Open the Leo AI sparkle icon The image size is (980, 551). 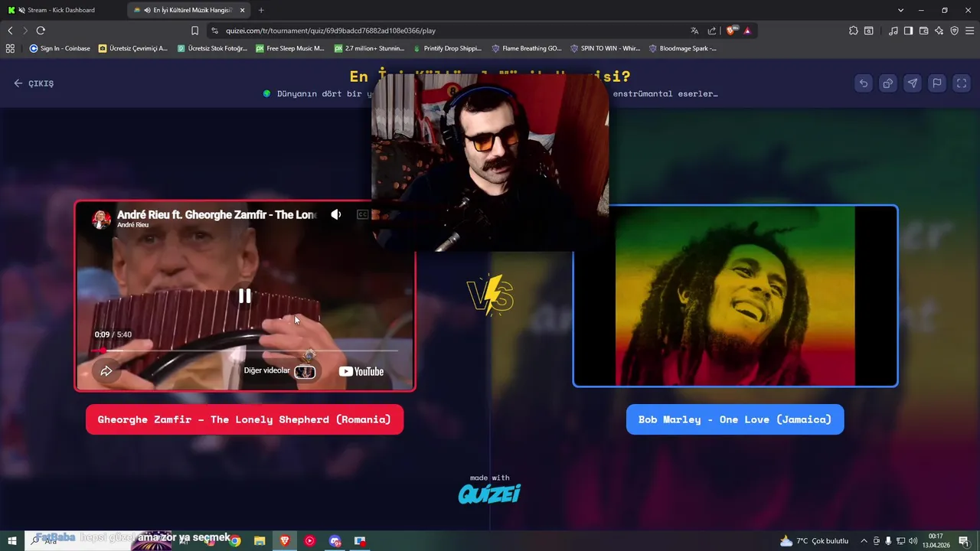pyautogui.click(x=939, y=31)
